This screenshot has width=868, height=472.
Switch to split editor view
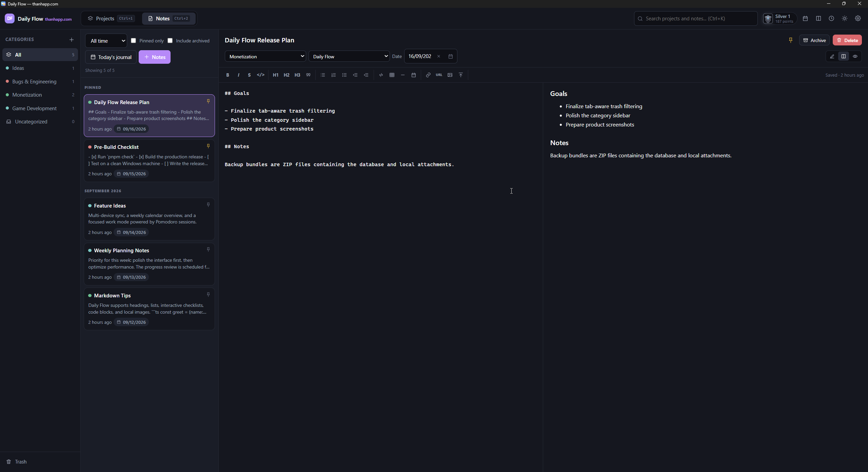(x=844, y=57)
